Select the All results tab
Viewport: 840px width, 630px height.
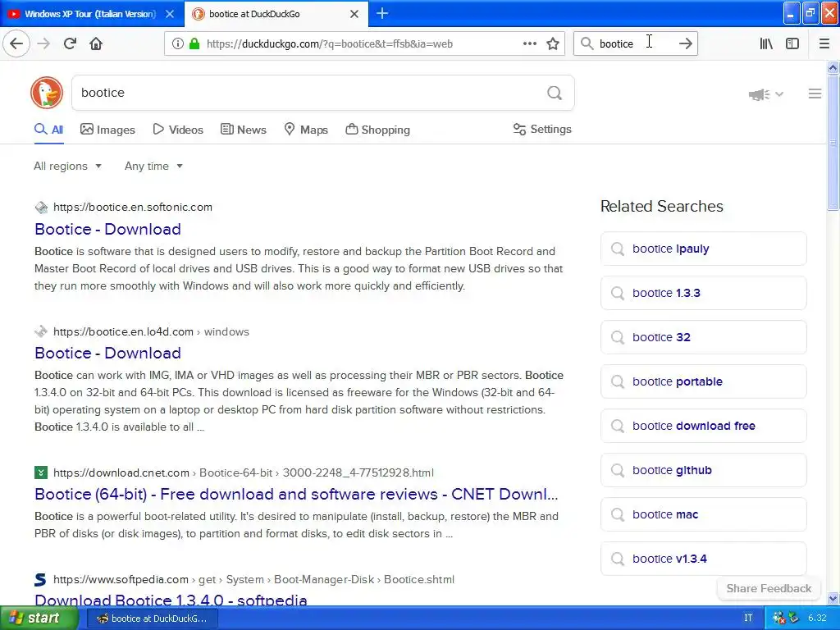coord(48,130)
